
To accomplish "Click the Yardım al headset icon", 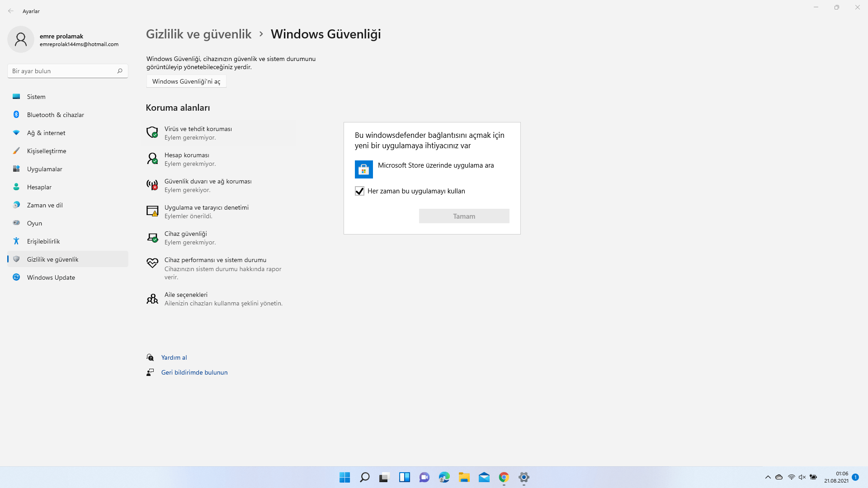I will [150, 357].
